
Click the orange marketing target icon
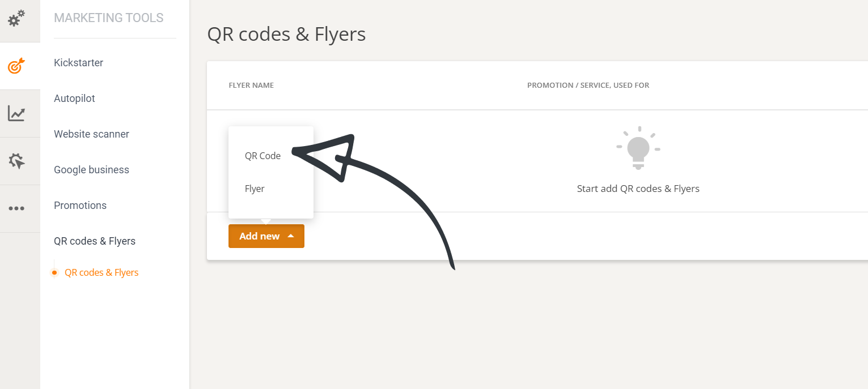coord(16,66)
